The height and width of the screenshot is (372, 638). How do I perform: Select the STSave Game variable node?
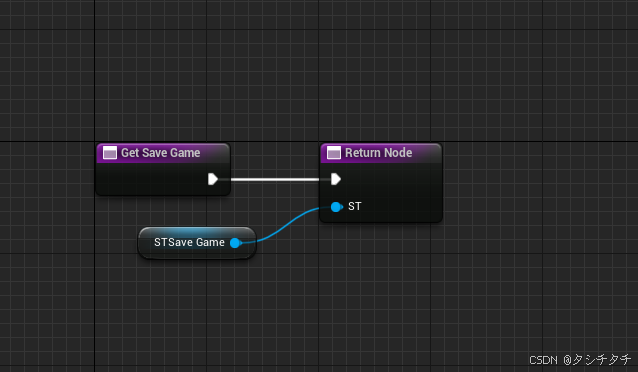tap(197, 243)
